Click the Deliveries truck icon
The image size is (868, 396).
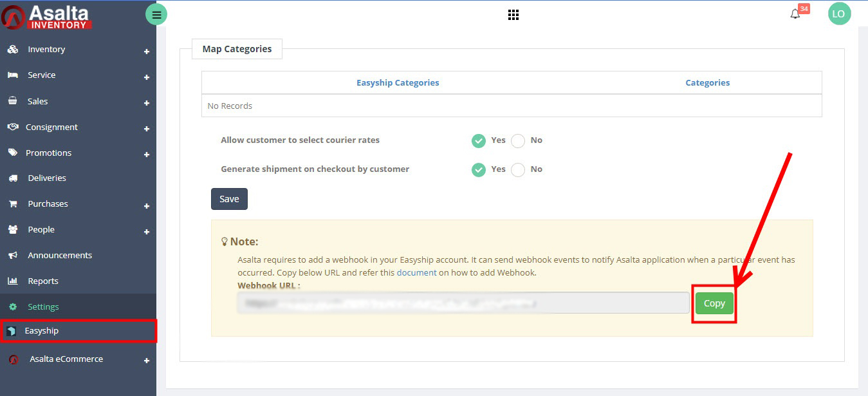pos(13,178)
